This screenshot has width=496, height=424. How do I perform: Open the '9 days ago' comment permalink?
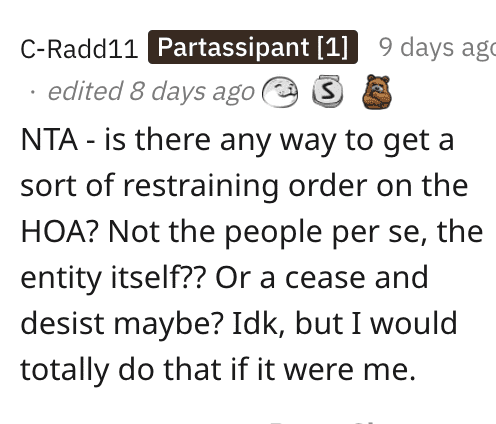click(437, 47)
